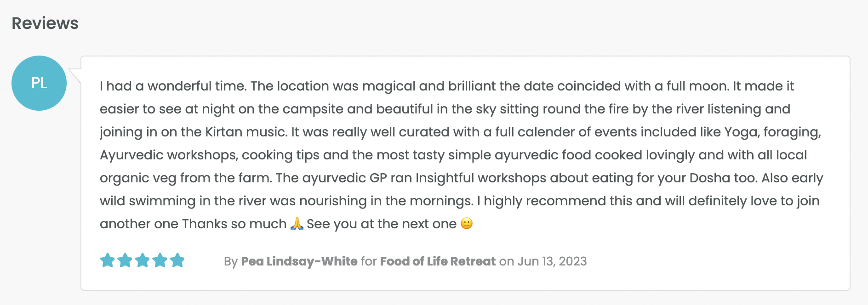868x305 pixels.
Task: Click the second rating star
Action: click(125, 260)
